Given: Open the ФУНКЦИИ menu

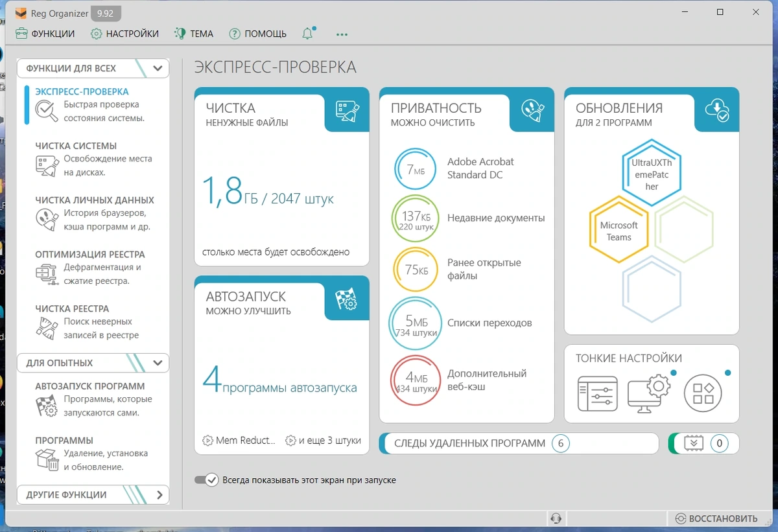Looking at the screenshot, I should [45, 34].
